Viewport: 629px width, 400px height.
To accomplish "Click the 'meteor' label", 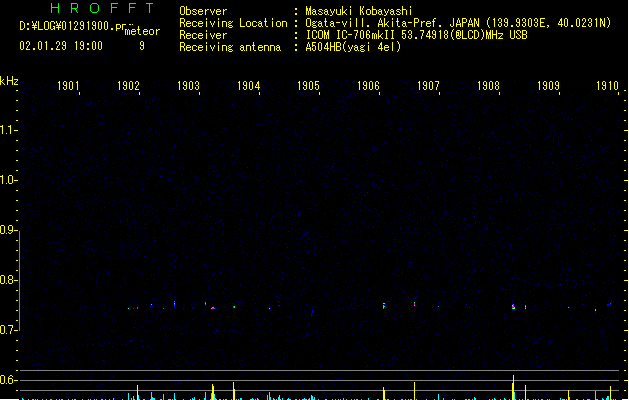I will pos(142,31).
